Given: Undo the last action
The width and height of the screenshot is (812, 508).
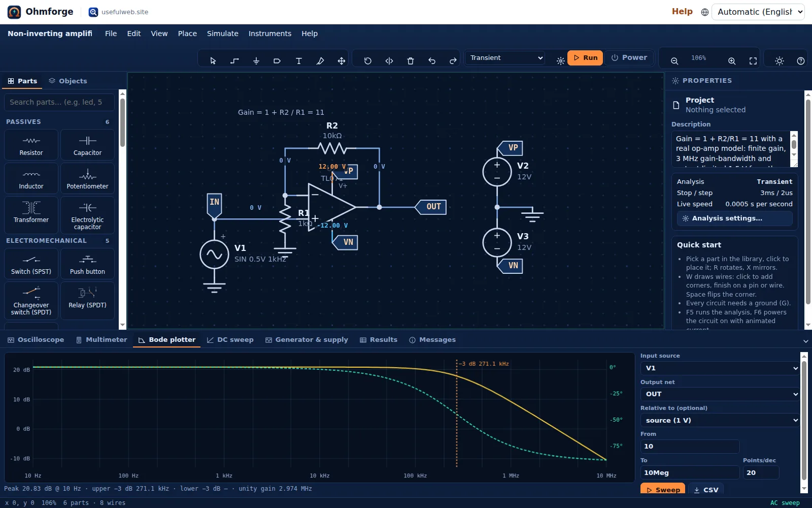Looking at the screenshot, I should 432,61.
